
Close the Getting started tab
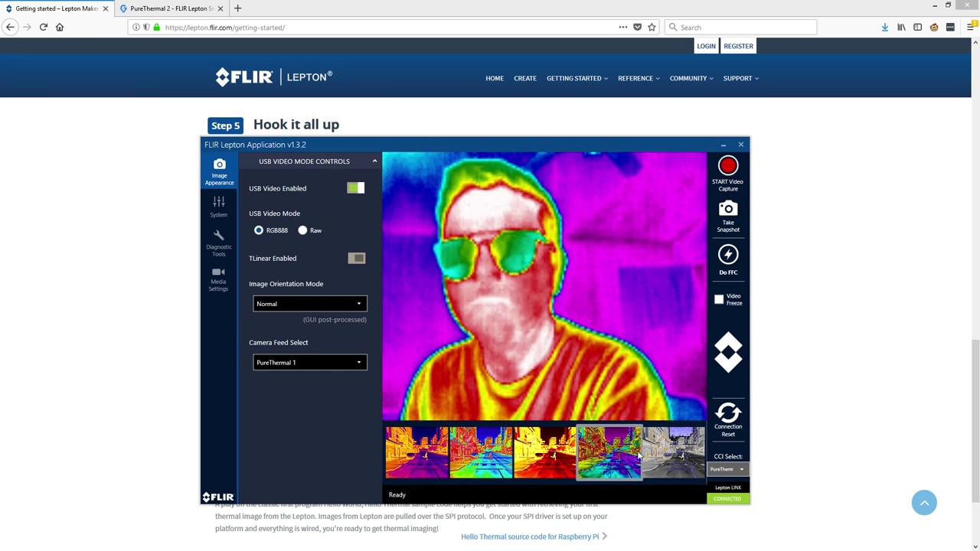pyautogui.click(x=106, y=8)
